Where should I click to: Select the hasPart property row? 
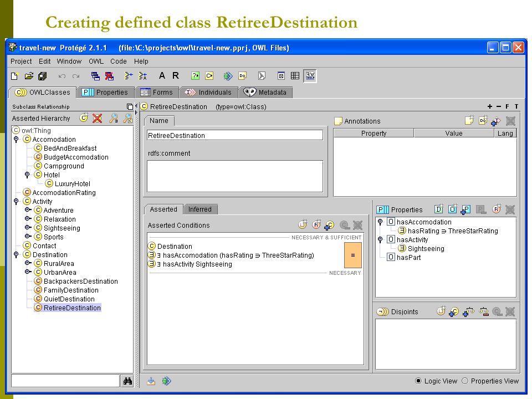tap(404, 257)
